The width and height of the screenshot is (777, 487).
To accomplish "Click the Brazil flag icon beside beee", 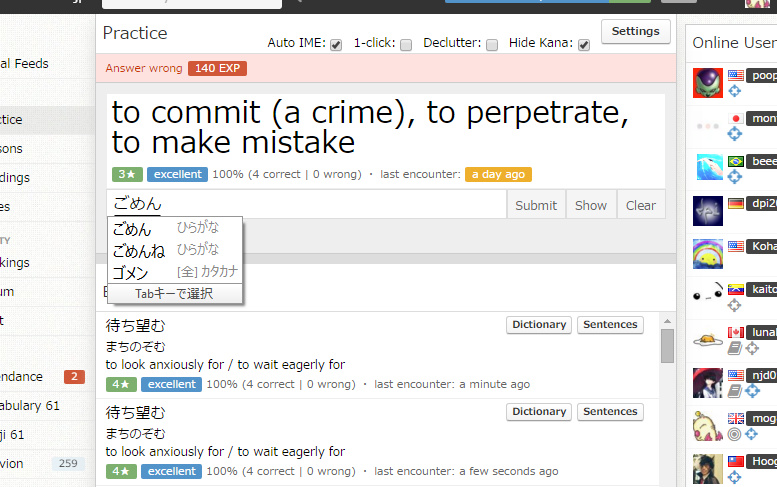I will [x=735, y=160].
